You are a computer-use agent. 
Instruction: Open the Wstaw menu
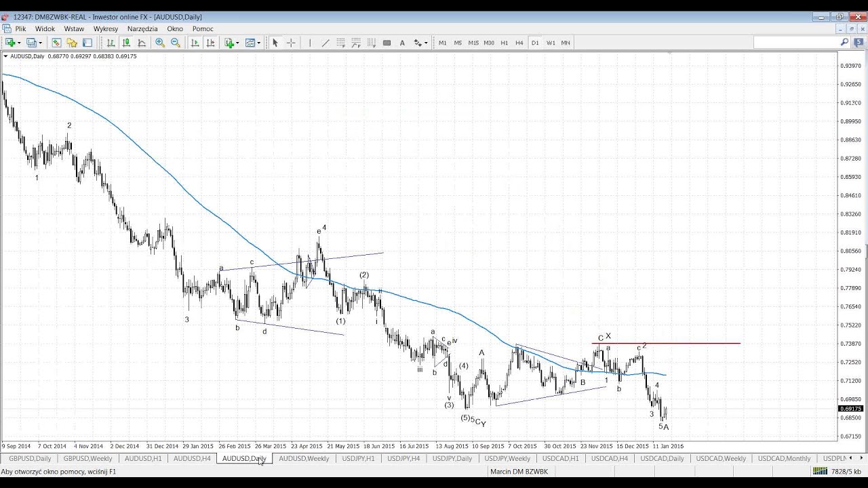coord(74,29)
